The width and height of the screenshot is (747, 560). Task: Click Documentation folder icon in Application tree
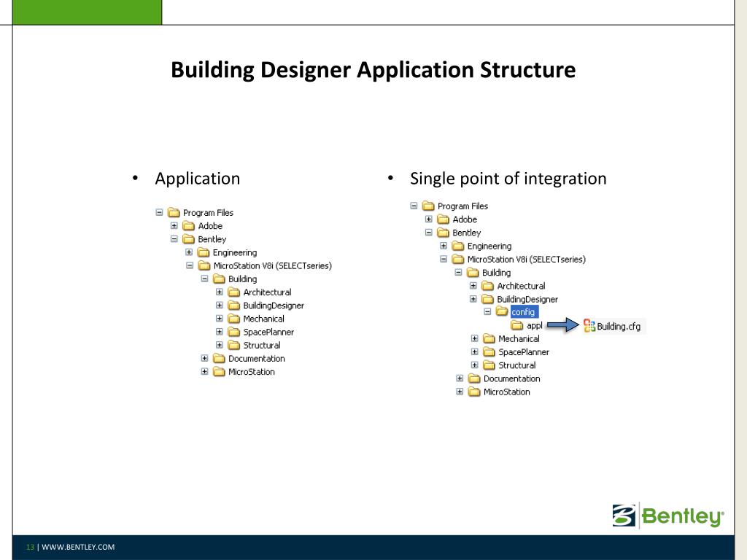[219, 359]
